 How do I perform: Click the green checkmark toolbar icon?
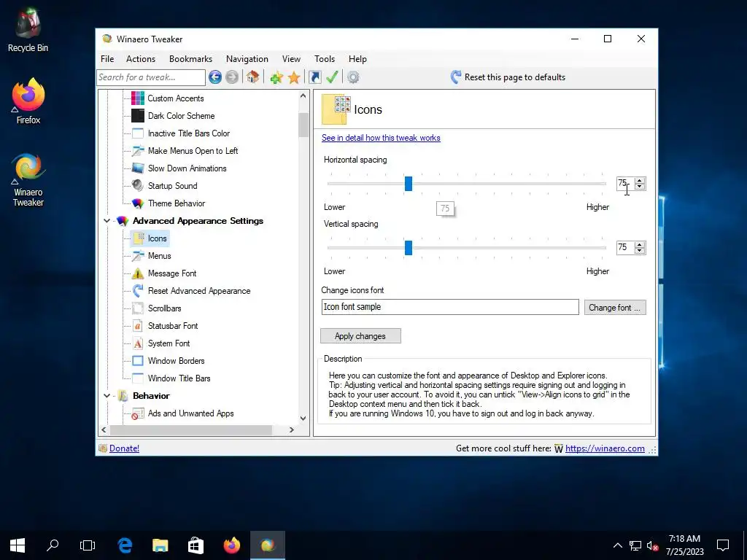pyautogui.click(x=332, y=77)
